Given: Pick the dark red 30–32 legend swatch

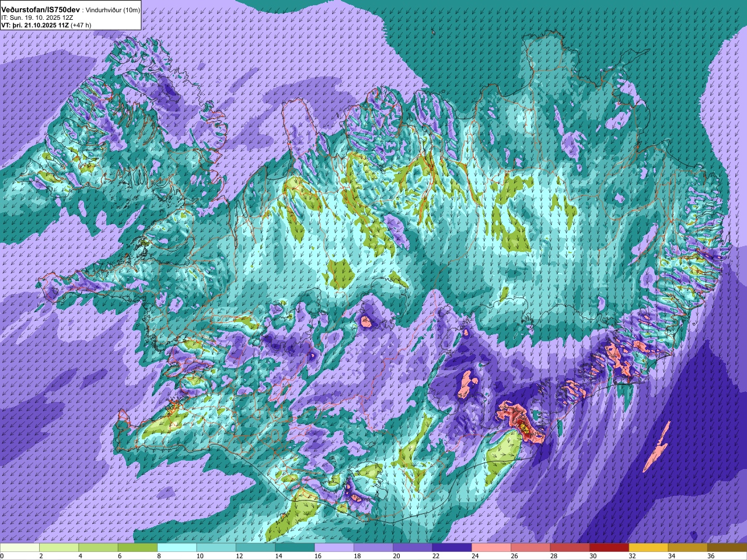Looking at the screenshot, I should click(609, 548).
